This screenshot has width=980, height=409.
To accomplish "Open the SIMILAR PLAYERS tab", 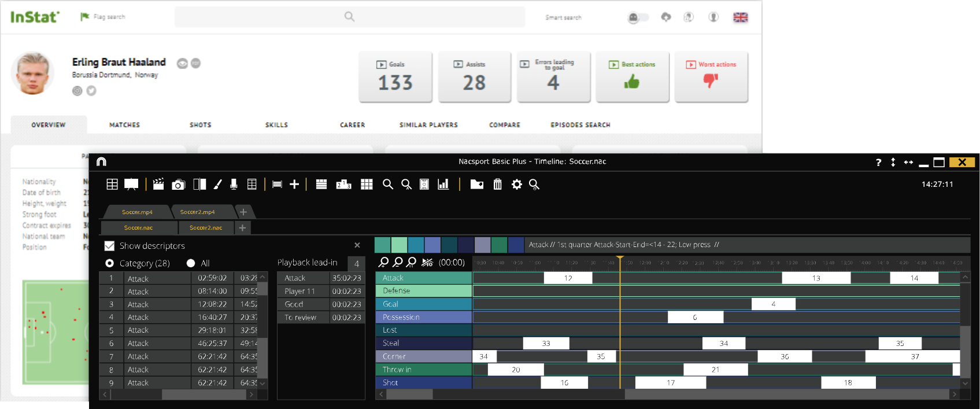I will pyautogui.click(x=428, y=125).
